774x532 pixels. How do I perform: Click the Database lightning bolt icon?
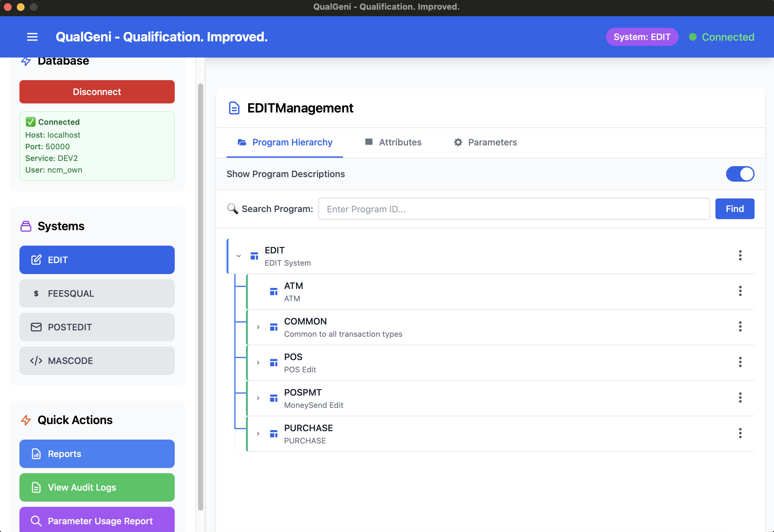coord(26,61)
